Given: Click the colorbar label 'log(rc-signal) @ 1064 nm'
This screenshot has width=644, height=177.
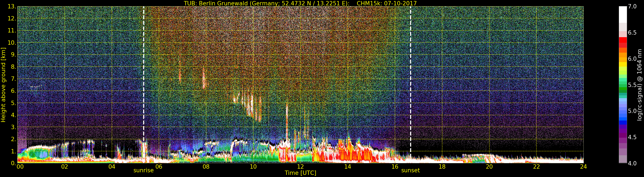Looking at the screenshot, I should pyautogui.click(x=640, y=85).
